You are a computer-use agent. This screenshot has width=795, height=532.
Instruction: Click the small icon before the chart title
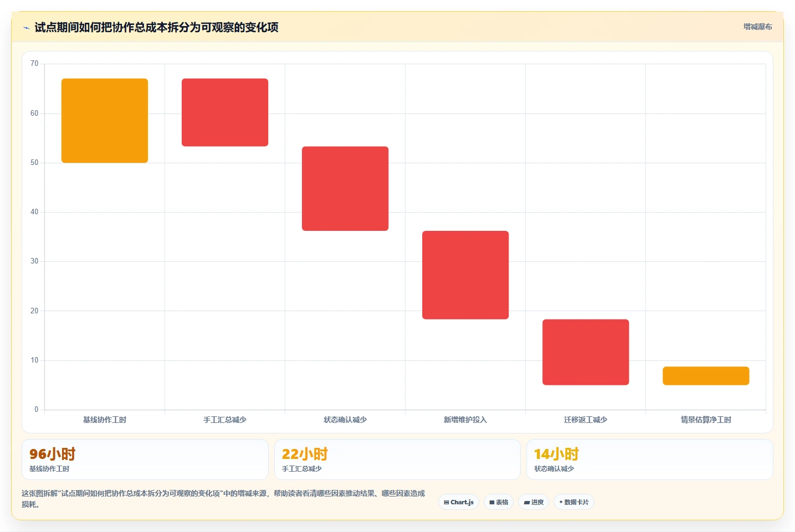click(x=26, y=28)
